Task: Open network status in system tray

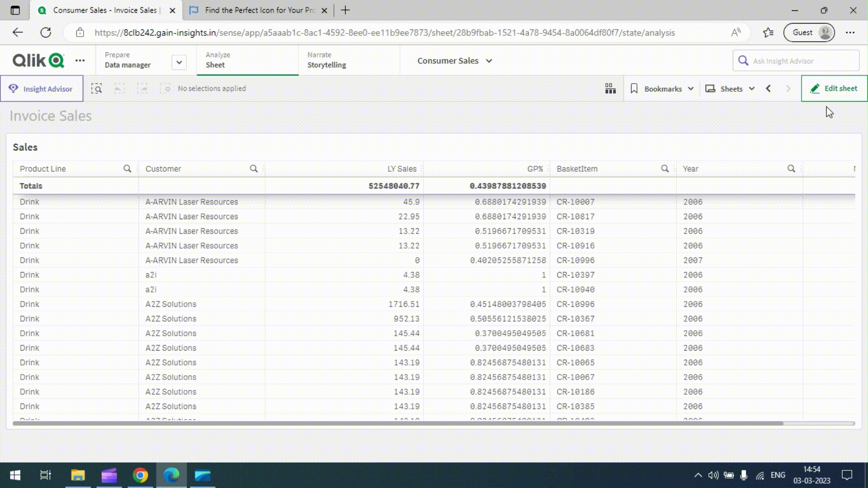Action: point(760,475)
